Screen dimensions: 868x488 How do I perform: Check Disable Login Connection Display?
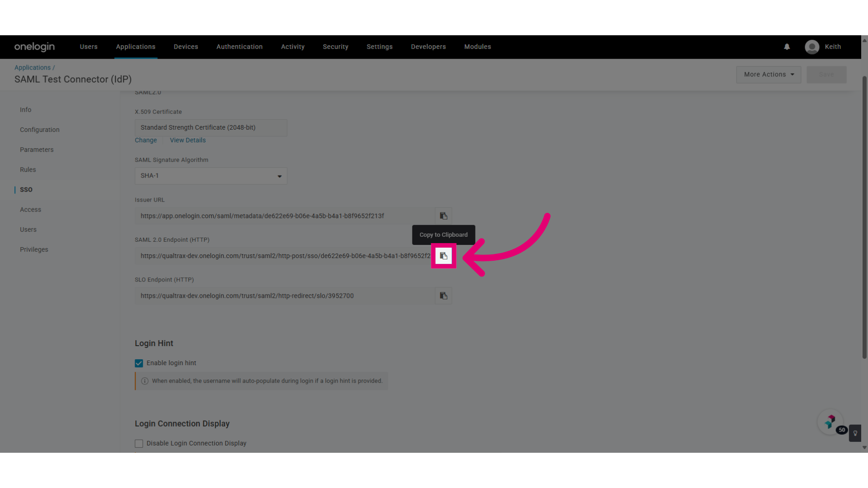139,444
